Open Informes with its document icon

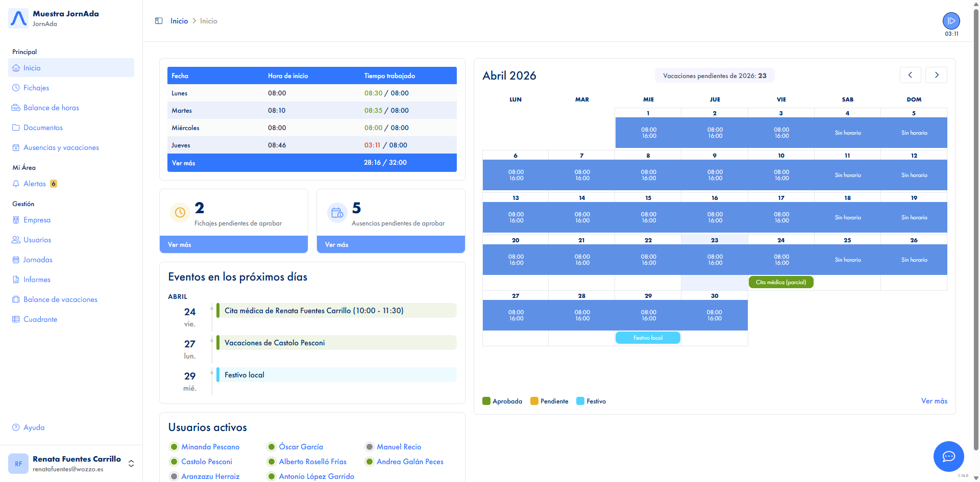17,279
